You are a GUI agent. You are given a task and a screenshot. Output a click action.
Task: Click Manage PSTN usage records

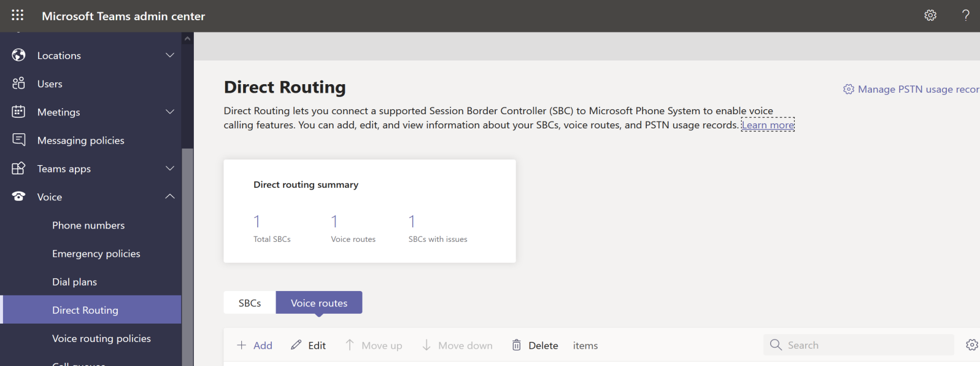(912, 90)
